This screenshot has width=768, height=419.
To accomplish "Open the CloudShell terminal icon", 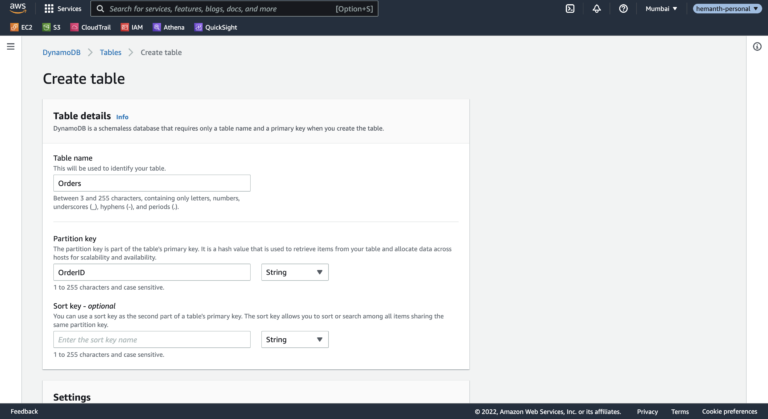I will (x=570, y=8).
